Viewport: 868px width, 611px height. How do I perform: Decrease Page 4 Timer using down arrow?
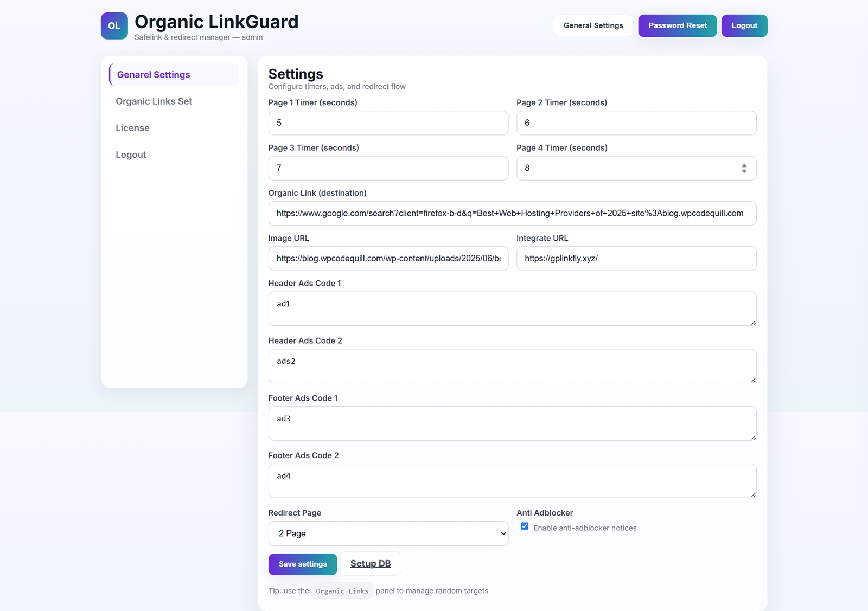tap(744, 171)
